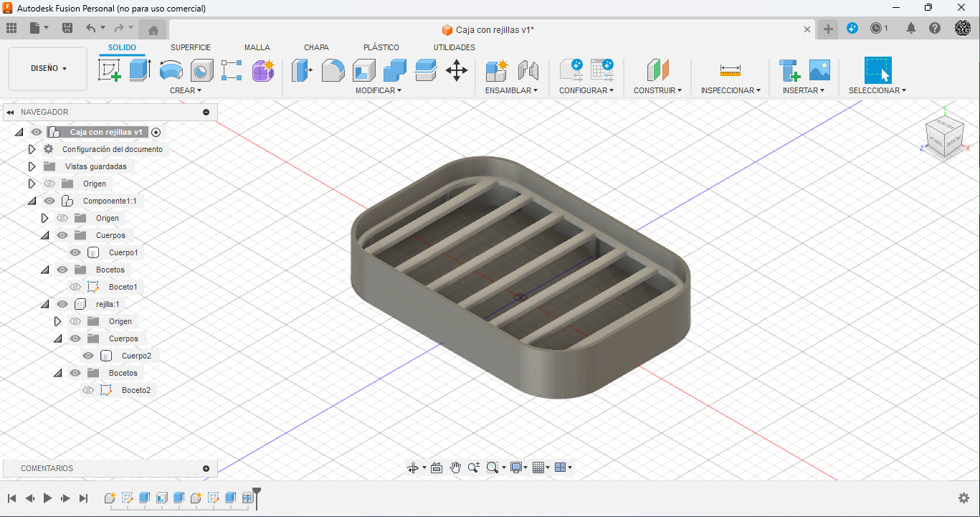
Task: Select the Create Sketch tool icon
Action: pos(109,70)
